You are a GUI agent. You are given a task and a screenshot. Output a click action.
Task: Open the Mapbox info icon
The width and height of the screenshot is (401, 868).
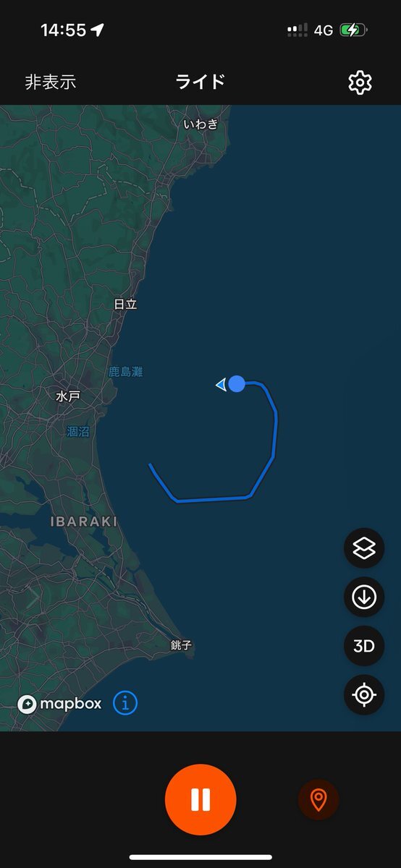tap(125, 702)
